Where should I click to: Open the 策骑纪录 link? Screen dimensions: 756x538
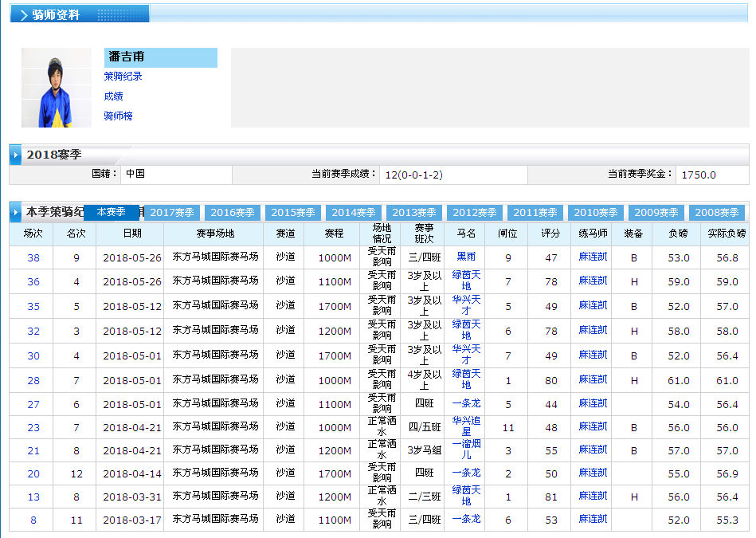123,77
